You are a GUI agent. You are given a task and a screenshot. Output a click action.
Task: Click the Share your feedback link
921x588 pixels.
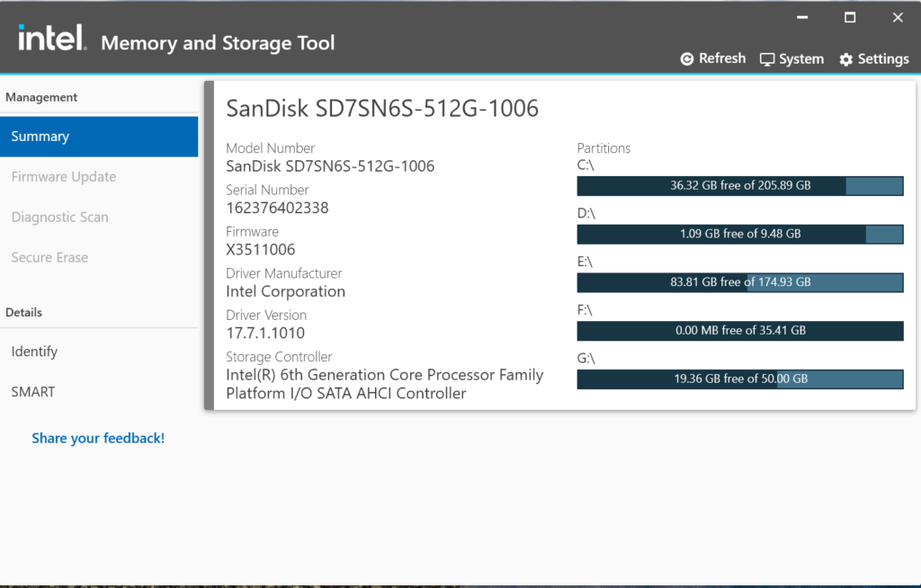[x=98, y=438]
